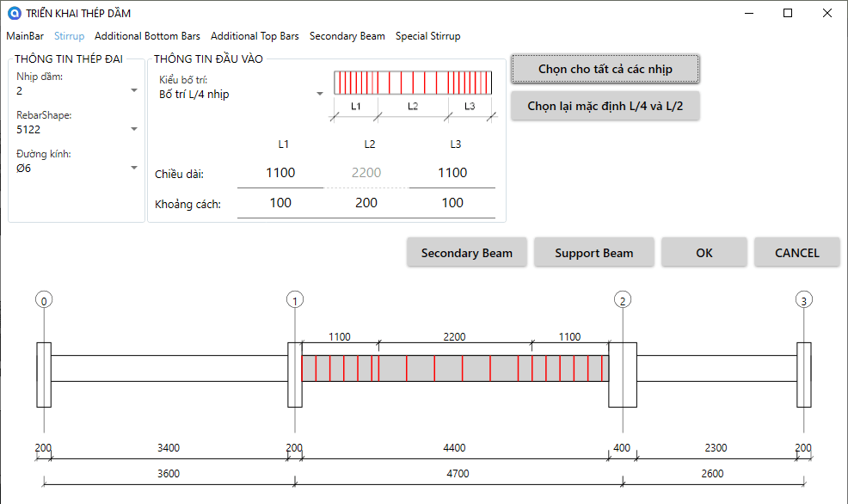848x504 pixels.
Task: Click the 400 column width dimension
Action: (x=622, y=448)
